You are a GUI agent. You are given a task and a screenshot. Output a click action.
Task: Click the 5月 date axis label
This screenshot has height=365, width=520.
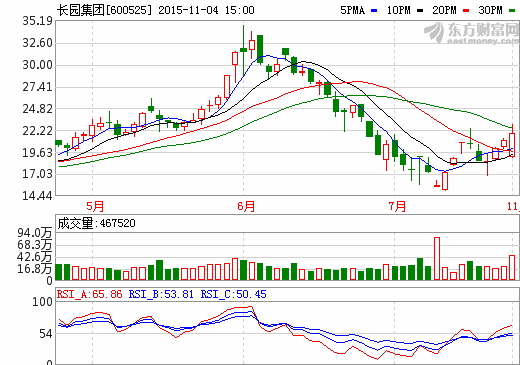click(x=95, y=206)
